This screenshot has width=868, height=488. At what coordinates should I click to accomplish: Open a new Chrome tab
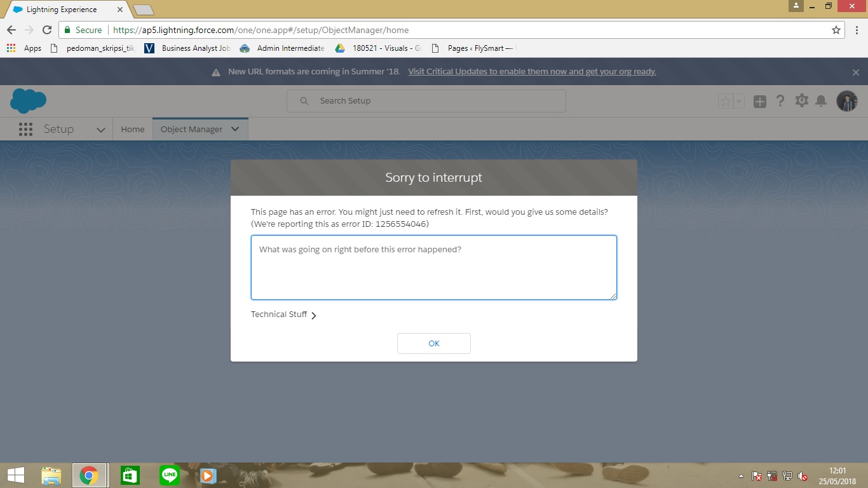tap(144, 10)
